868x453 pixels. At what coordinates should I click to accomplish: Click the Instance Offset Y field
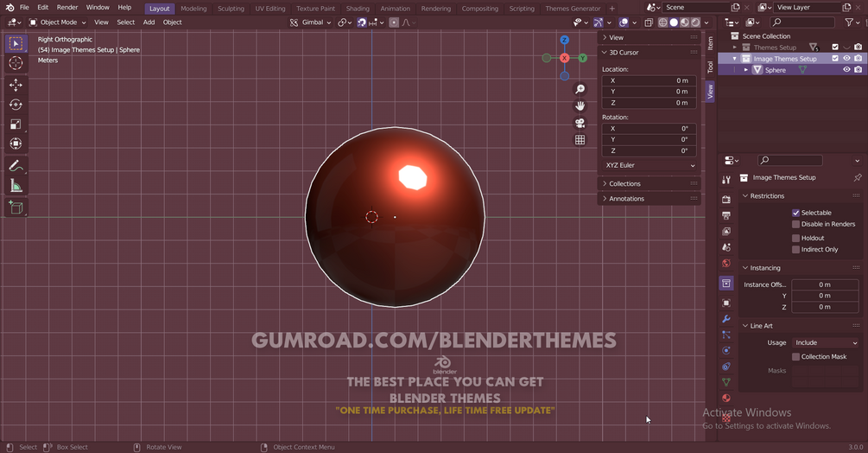click(824, 296)
